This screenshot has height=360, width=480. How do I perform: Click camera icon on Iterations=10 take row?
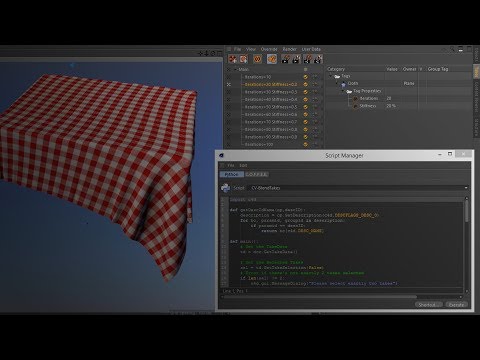(x=315, y=77)
